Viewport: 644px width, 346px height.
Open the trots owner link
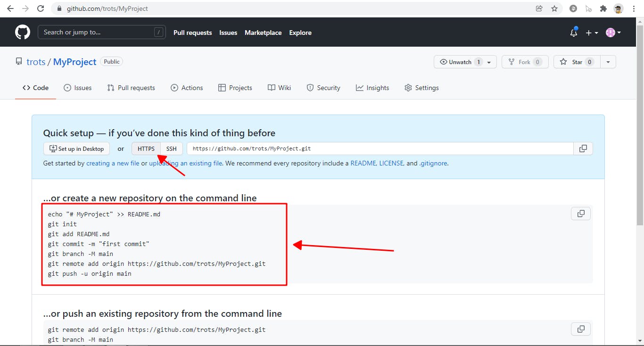click(36, 62)
